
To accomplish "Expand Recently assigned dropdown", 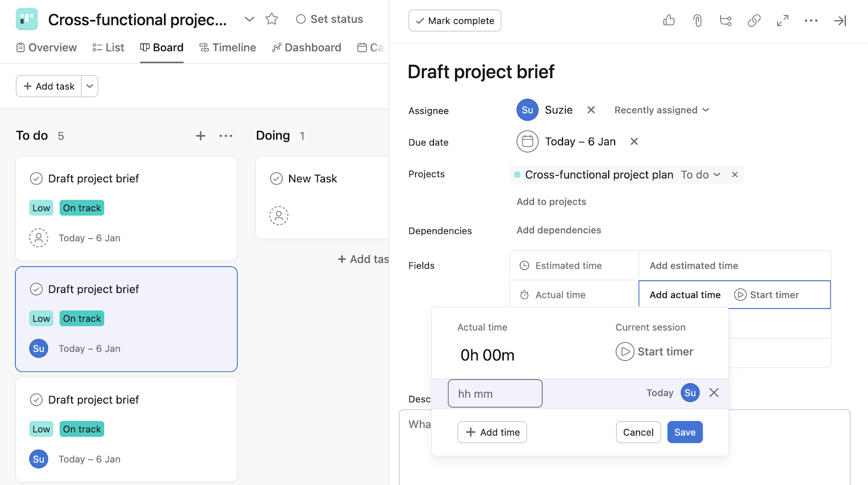I will pos(662,110).
